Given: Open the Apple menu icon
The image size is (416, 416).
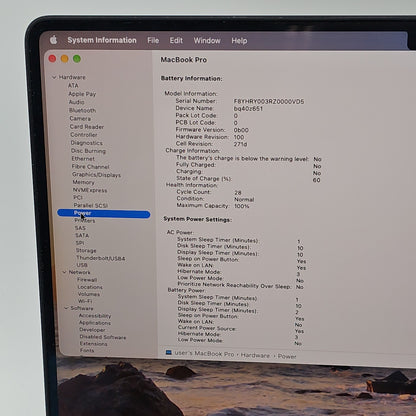Looking at the screenshot, I should [53, 40].
